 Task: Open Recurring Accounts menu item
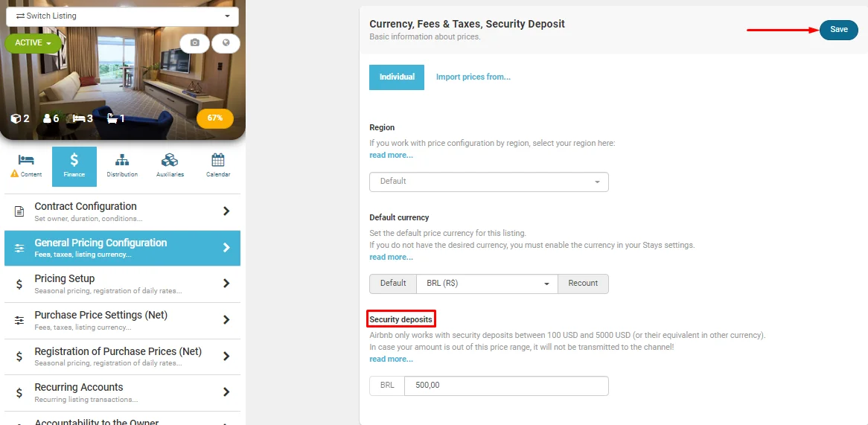122,392
